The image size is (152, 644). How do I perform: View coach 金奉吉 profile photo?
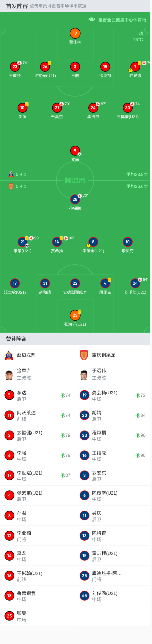click(x=9, y=375)
